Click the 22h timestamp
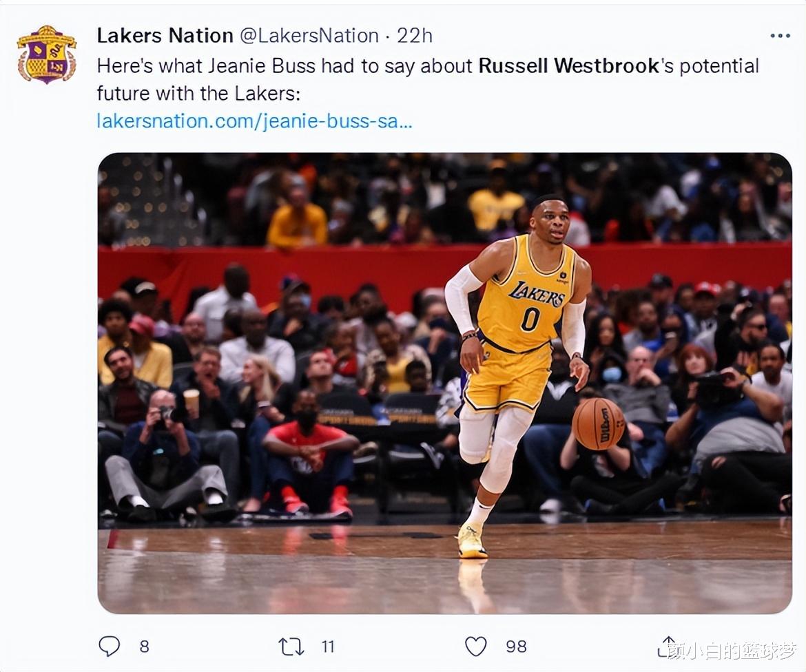This screenshot has height=672, width=806. (414, 35)
